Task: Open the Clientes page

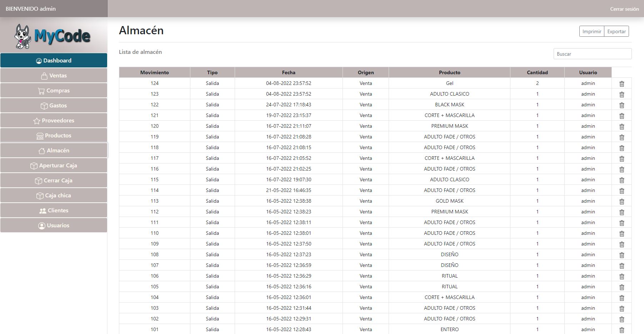Action: point(54,210)
